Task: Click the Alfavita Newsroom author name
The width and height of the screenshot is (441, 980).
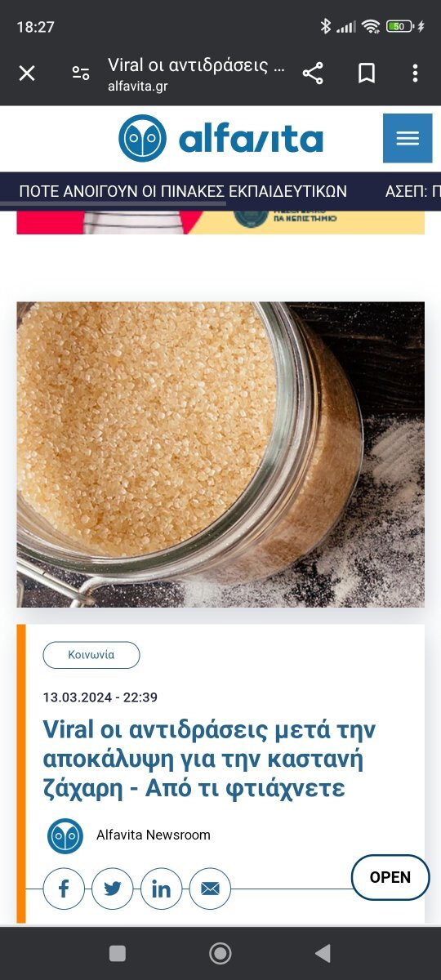Action: [x=154, y=835]
